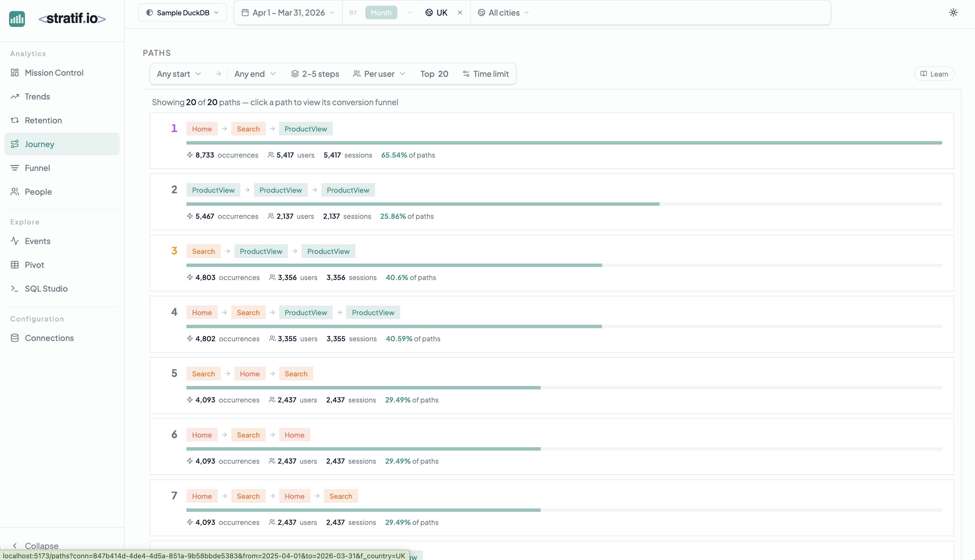
Task: Click the globe icon next to UK
Action: click(x=429, y=12)
